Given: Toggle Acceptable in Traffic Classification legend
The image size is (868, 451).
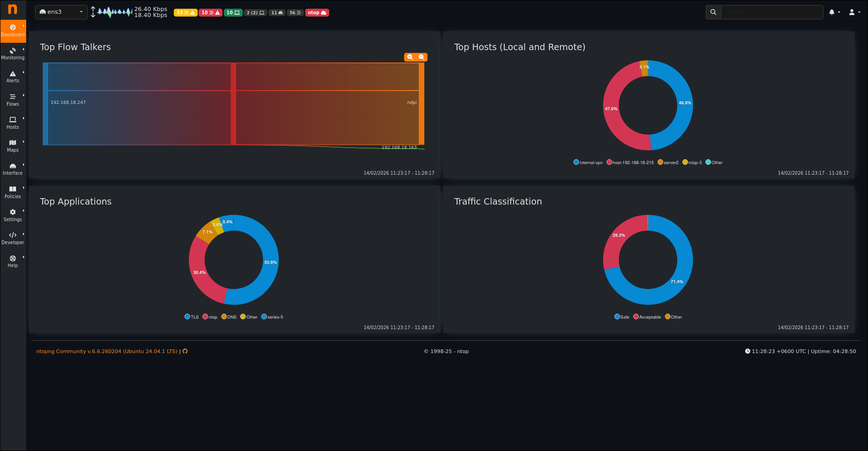Looking at the screenshot, I should [x=647, y=317].
